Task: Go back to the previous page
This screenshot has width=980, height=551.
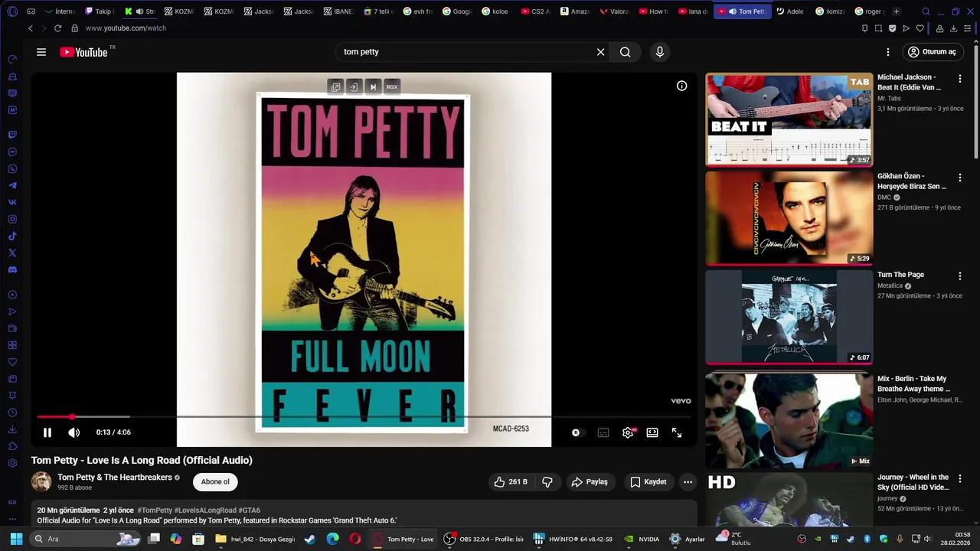Action: pos(31,28)
